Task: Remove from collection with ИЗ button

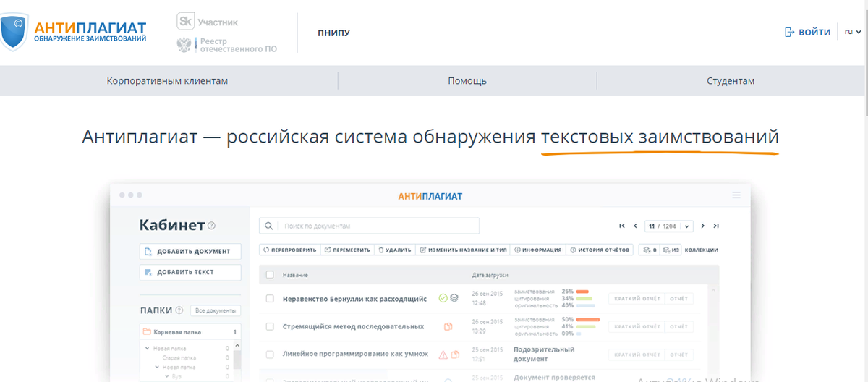Action: [671, 250]
